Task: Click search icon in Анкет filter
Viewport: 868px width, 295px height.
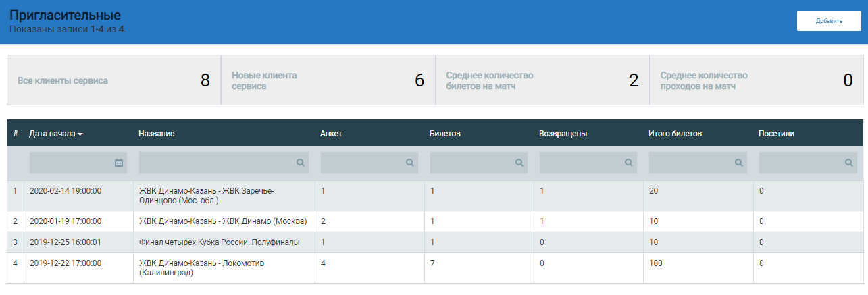Action: [409, 163]
